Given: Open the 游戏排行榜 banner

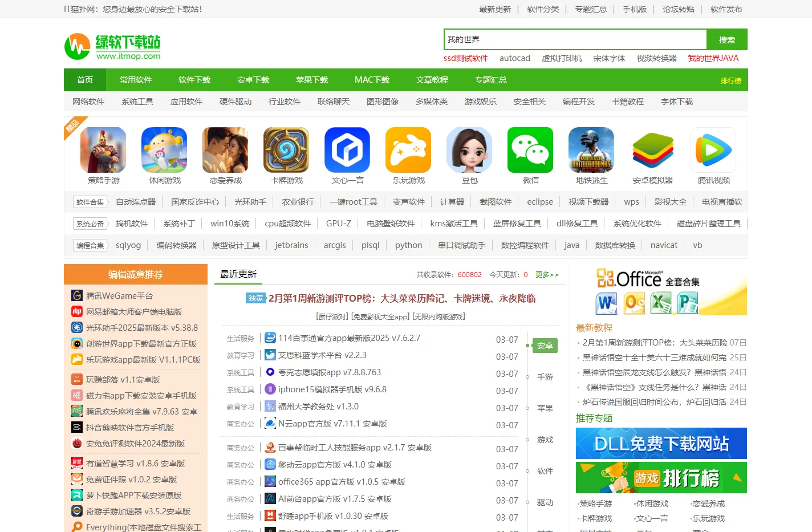Looking at the screenshot, I should pyautogui.click(x=661, y=477).
